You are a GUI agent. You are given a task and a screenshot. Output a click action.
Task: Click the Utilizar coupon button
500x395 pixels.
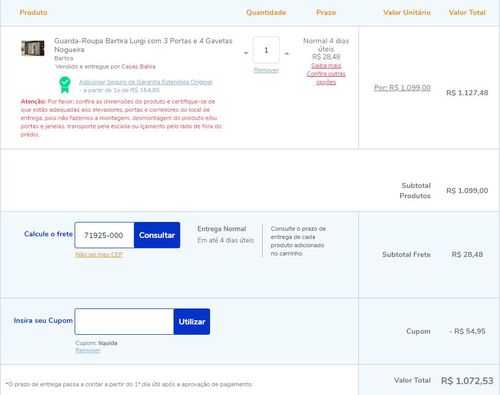tap(192, 322)
